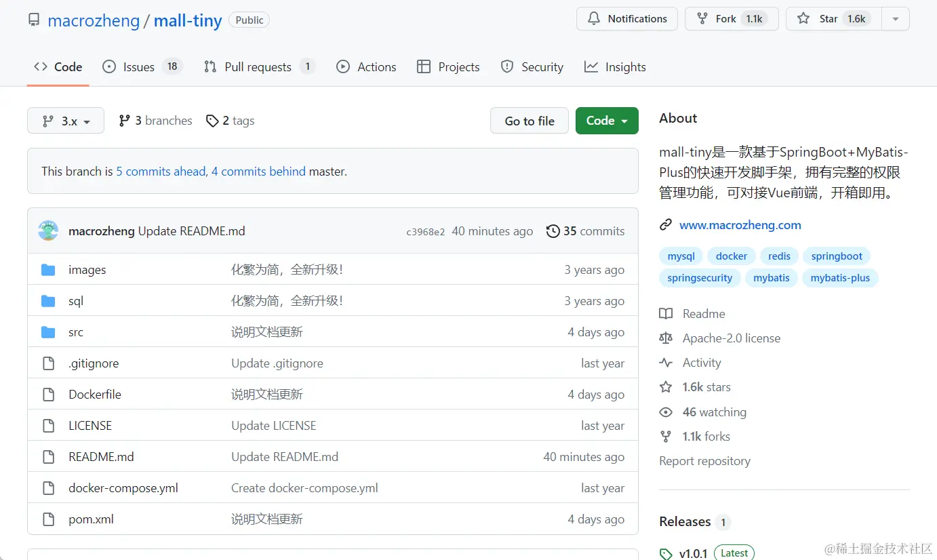Open the pom.xml file

(91, 519)
